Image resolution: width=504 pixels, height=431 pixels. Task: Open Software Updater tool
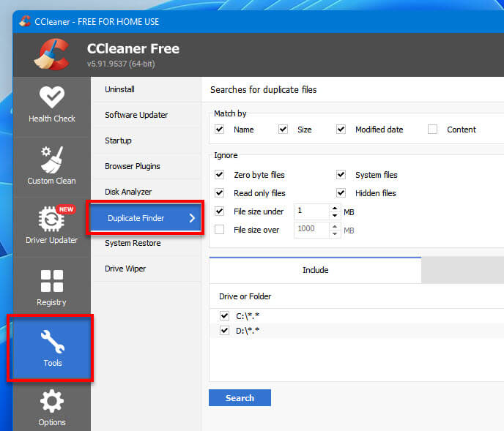coord(147,115)
